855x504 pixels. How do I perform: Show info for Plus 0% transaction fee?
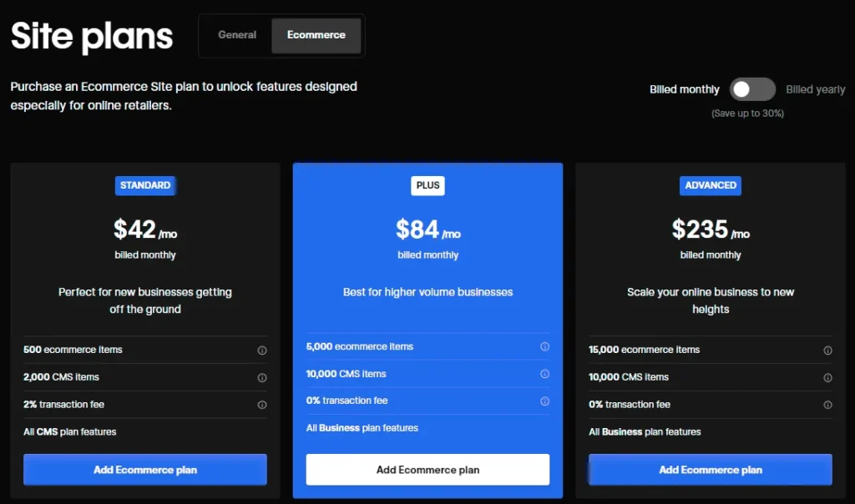point(545,401)
